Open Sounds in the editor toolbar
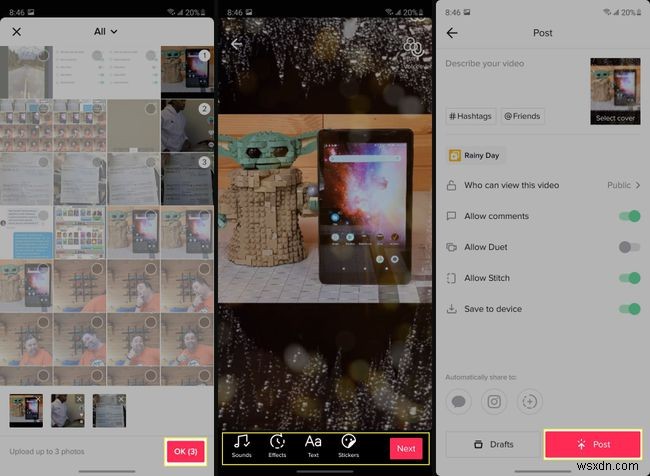This screenshot has width=650, height=476. pos(242,446)
